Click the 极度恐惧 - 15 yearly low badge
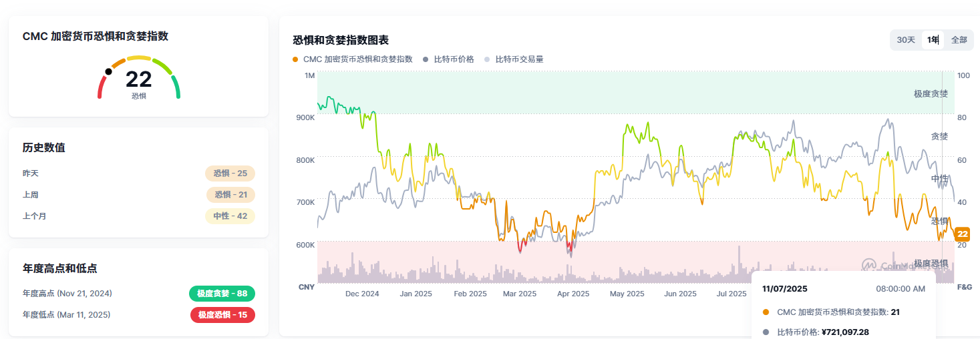Screen dimensions: 980x339 point(222,315)
